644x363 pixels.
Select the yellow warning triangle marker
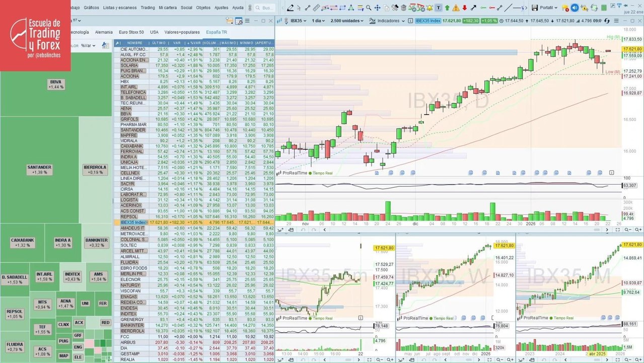pos(456,8)
